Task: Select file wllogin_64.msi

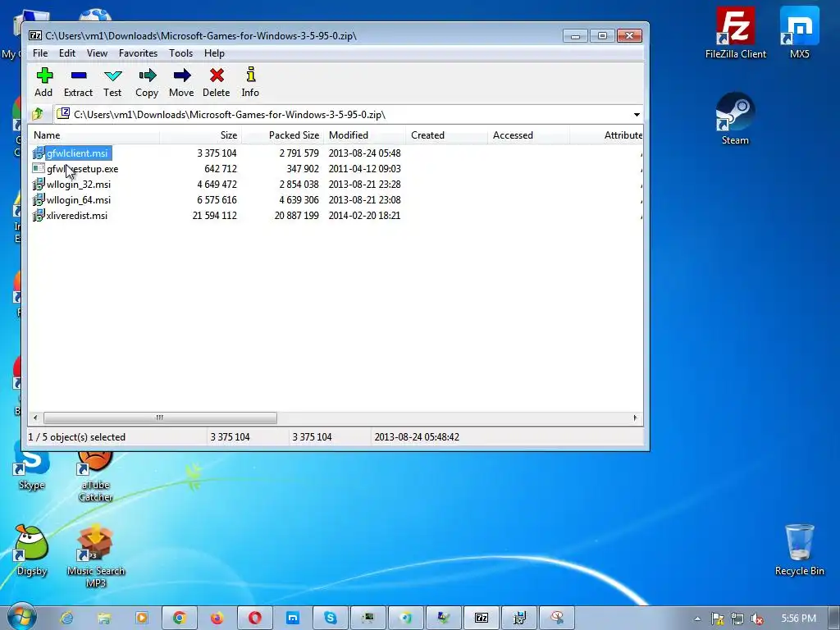Action: (79, 200)
